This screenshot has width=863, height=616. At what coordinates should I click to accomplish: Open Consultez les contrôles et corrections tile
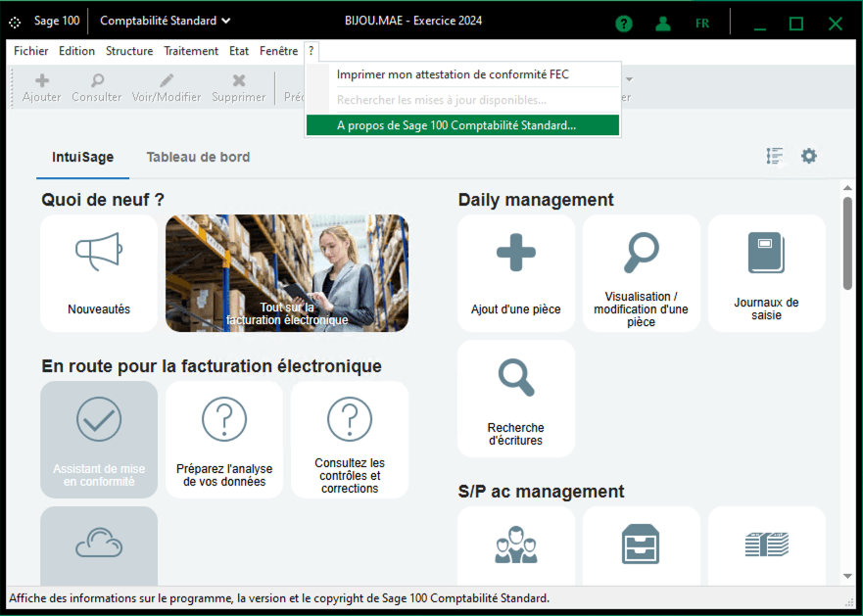(350, 440)
